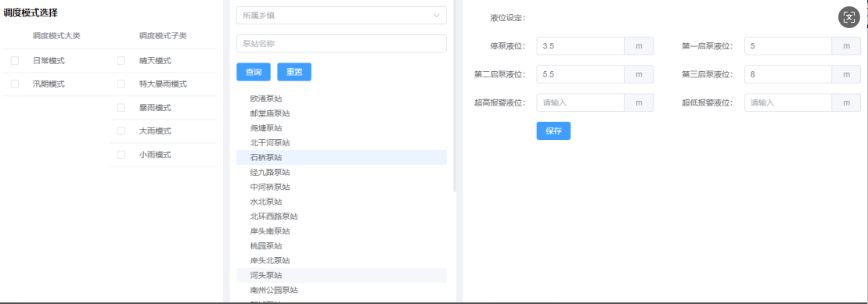Viewport: 868px width, 304px height.
Task: Click the m unit beside 停泵液位
Action: point(639,46)
